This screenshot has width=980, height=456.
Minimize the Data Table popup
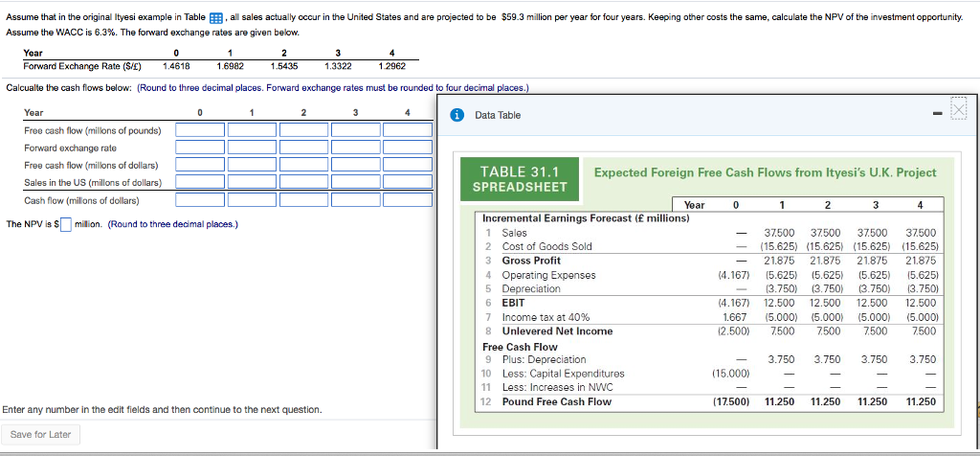click(938, 113)
